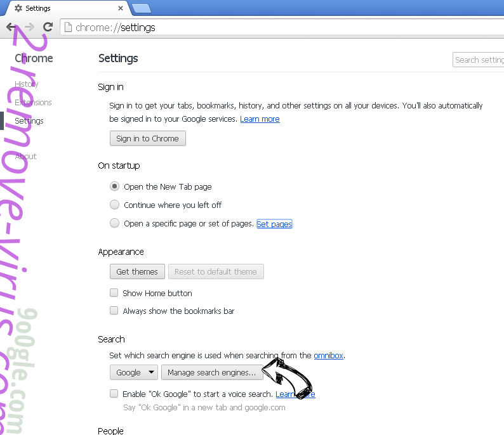Screen dimensions: 504x435
Task: Expand the Google search engine dropdown
Action: pos(134,372)
